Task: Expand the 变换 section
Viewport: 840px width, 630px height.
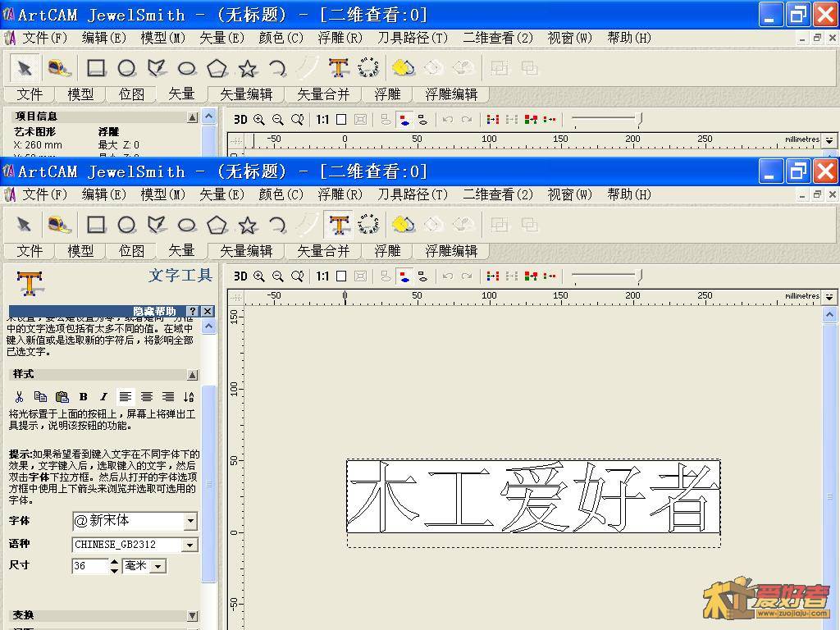Action: pyautogui.click(x=193, y=616)
